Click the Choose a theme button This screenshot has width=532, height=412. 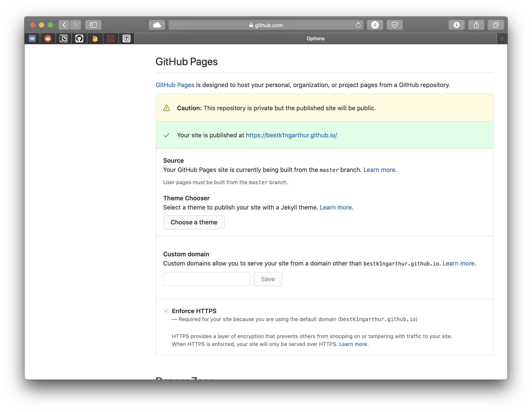pos(194,222)
